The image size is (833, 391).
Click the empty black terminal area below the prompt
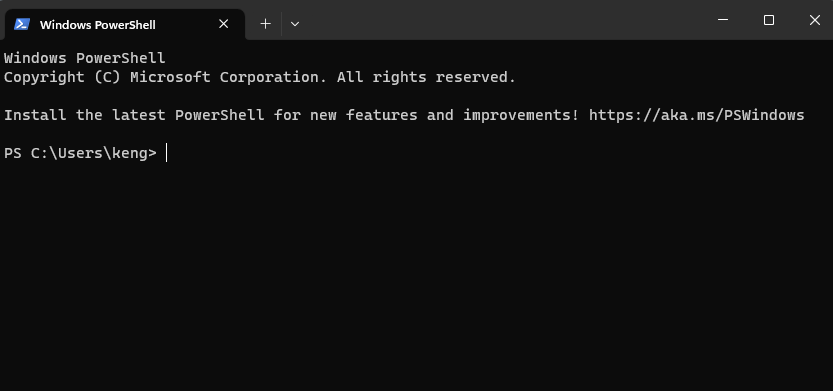pyautogui.click(x=416, y=276)
